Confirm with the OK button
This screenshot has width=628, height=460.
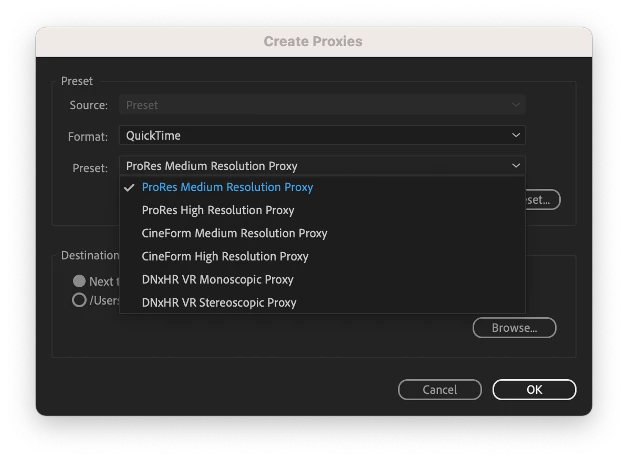(534, 390)
